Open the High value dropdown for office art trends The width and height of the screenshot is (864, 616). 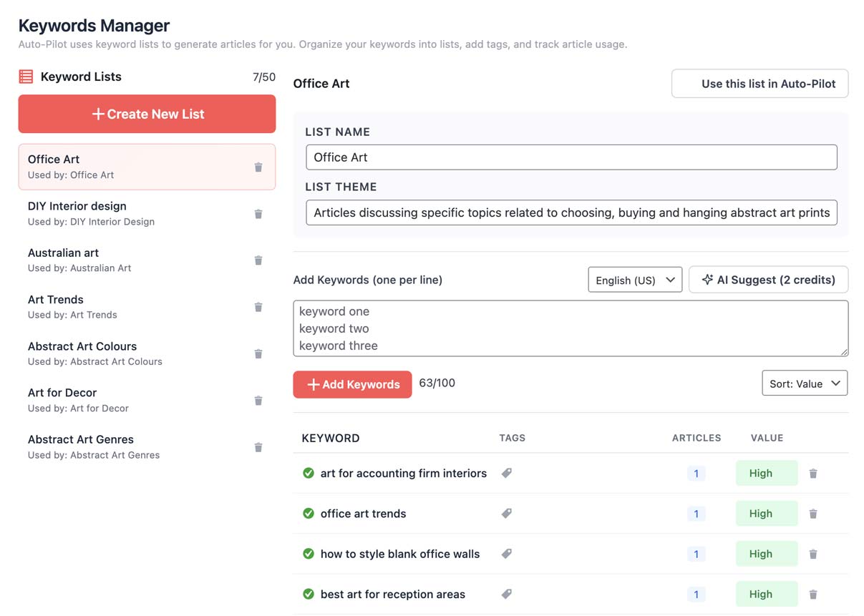(x=766, y=513)
